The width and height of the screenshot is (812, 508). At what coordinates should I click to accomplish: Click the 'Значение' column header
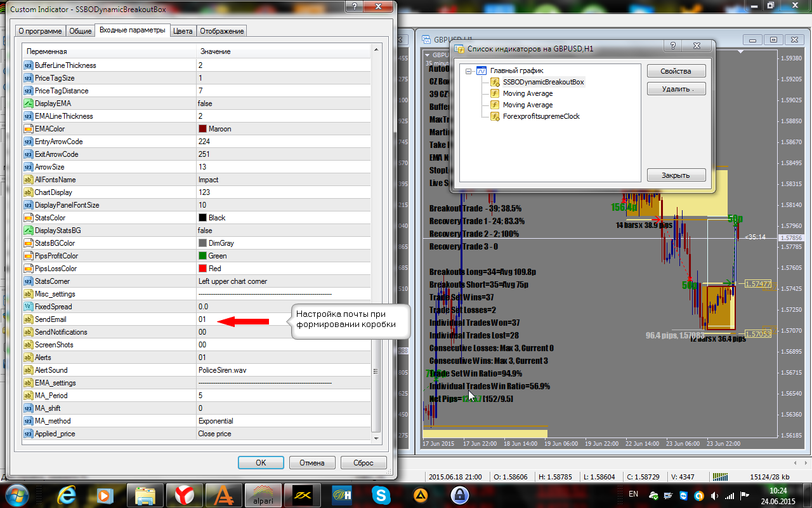pyautogui.click(x=283, y=51)
